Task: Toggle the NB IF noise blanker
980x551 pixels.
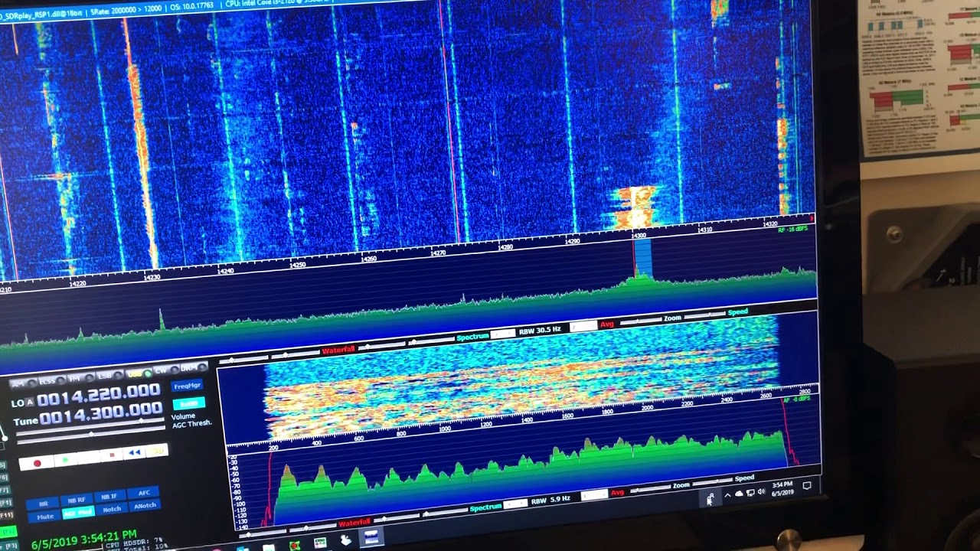Action: pos(109,496)
